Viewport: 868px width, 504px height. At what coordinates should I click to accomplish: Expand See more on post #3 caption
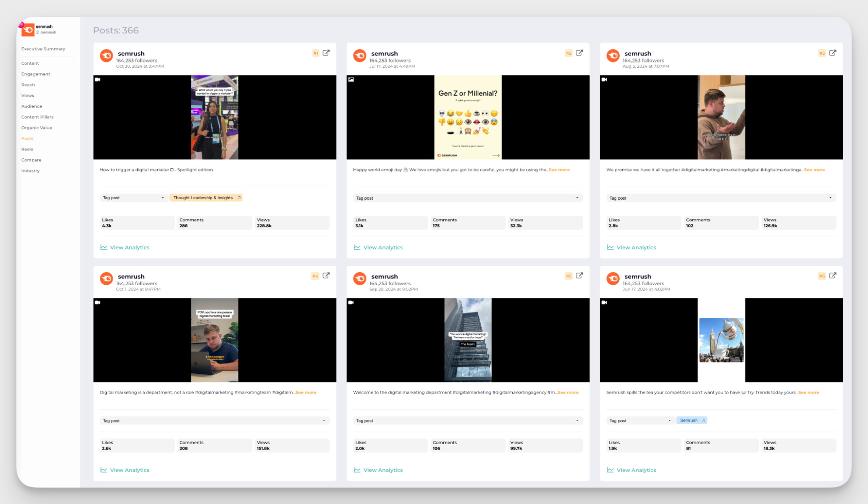pos(815,170)
